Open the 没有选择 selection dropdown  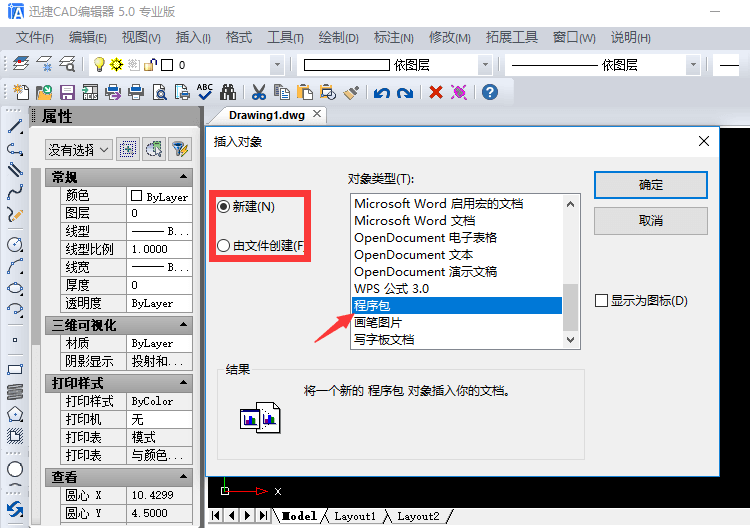(79, 149)
